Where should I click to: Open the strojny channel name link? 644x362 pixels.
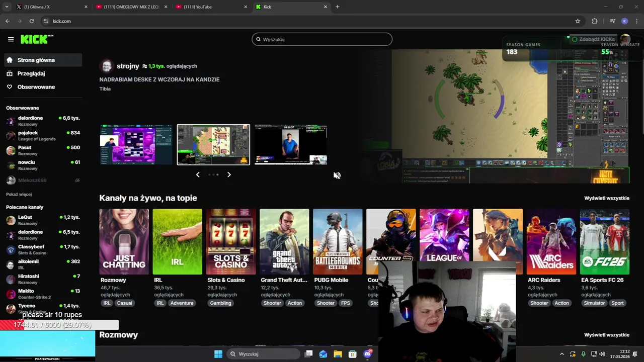[x=128, y=66]
